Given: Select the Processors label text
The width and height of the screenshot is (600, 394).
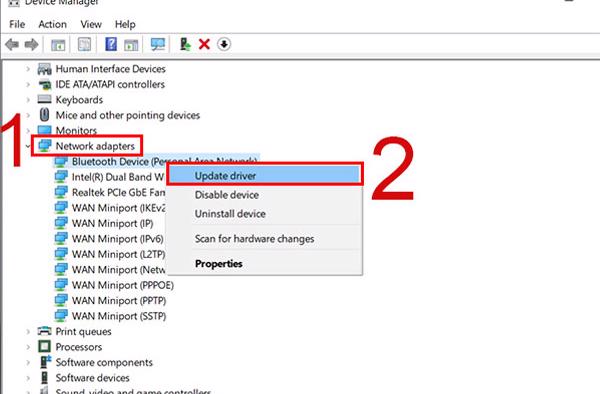Looking at the screenshot, I should click(x=79, y=347).
